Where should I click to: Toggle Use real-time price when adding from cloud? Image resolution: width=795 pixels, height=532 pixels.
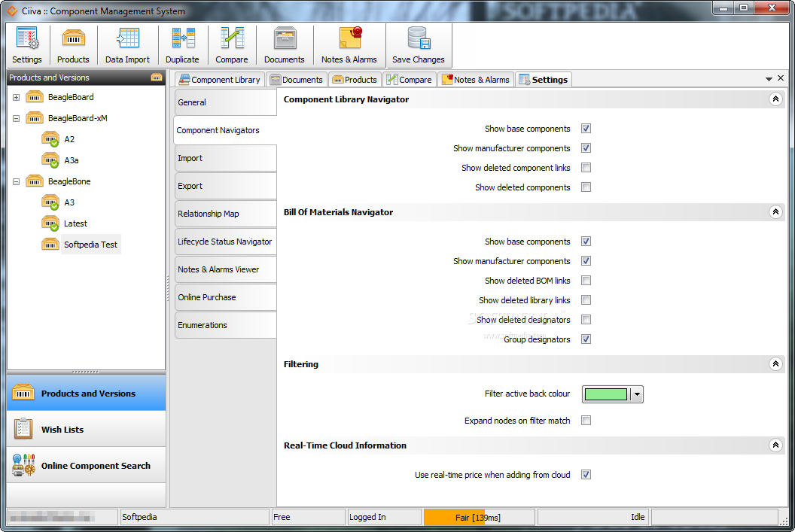click(586, 475)
